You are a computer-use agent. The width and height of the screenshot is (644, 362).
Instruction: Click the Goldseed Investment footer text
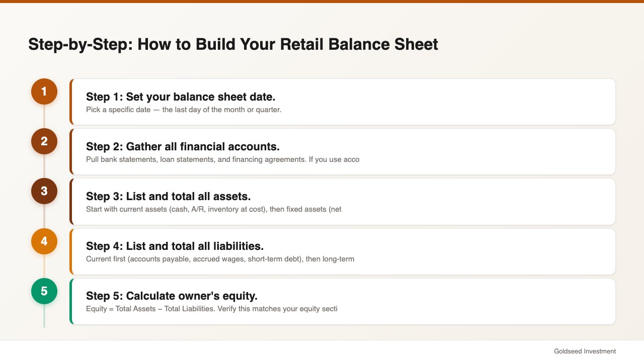[585, 351]
